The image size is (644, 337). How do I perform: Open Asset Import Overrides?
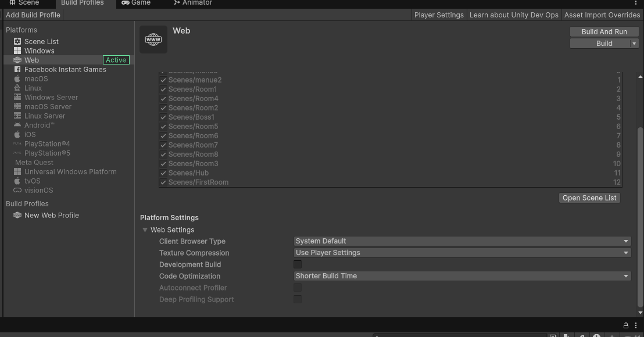tap(602, 15)
